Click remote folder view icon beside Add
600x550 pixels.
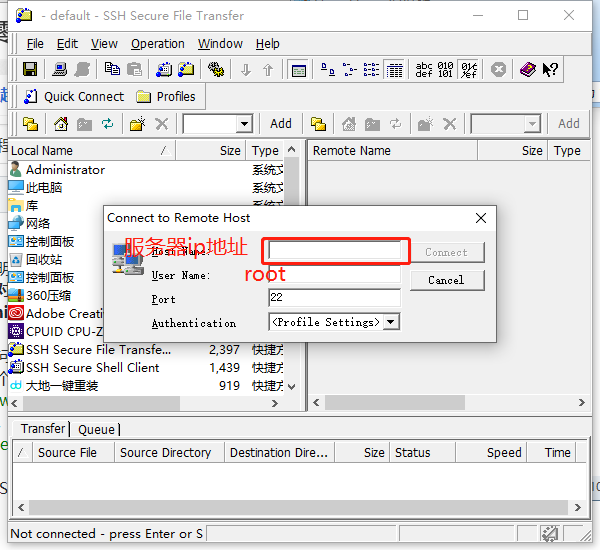tap(318, 124)
